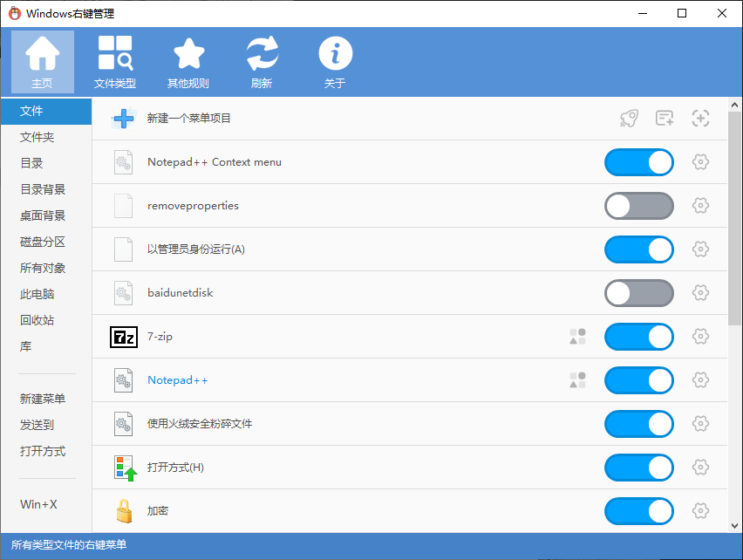Open settings gear for 7-zip
The image size is (743, 560).
coord(700,337)
